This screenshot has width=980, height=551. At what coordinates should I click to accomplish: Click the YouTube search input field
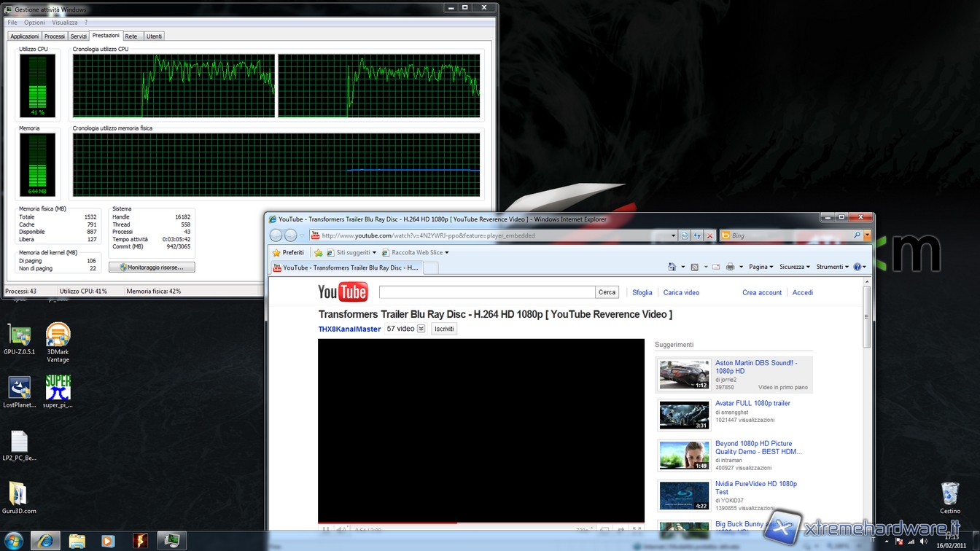pos(487,292)
